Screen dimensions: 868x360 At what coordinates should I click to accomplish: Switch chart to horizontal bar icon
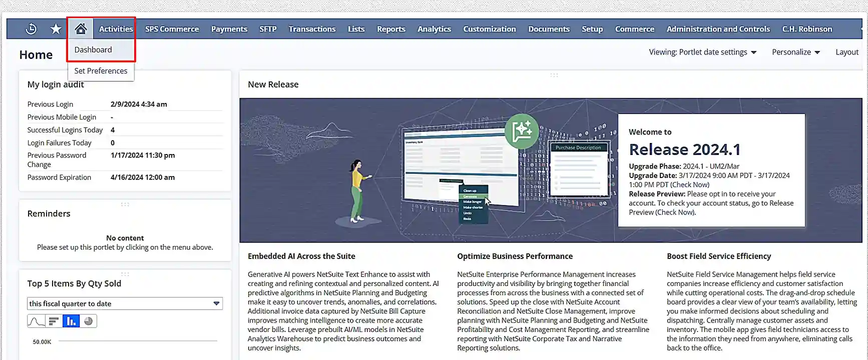click(x=54, y=321)
